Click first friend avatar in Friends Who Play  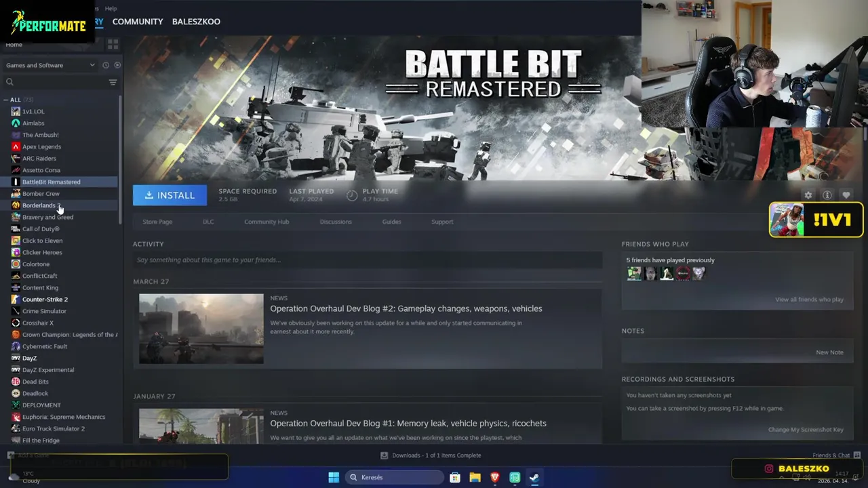634,273
